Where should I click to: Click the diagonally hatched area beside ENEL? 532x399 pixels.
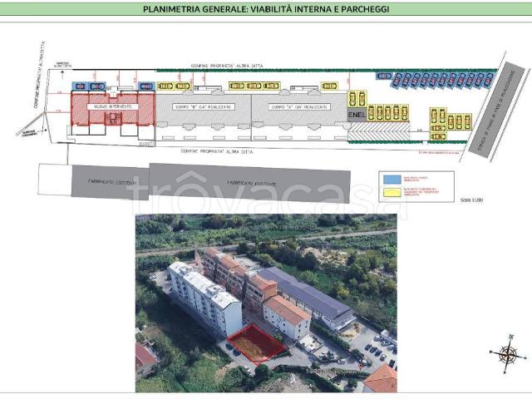tap(379, 131)
